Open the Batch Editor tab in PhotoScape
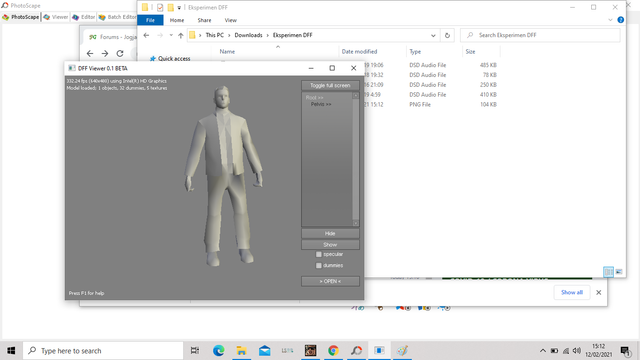This screenshot has width=640, height=360. (x=117, y=17)
